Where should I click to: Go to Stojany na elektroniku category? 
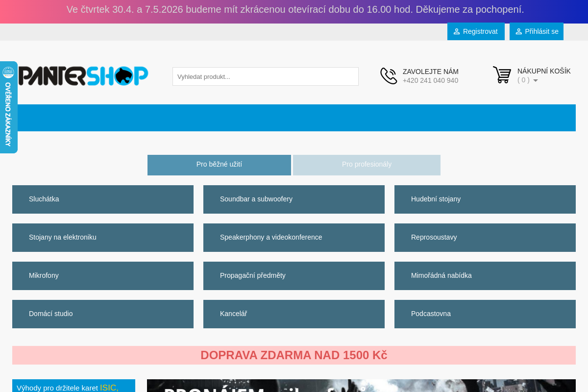[103, 238]
